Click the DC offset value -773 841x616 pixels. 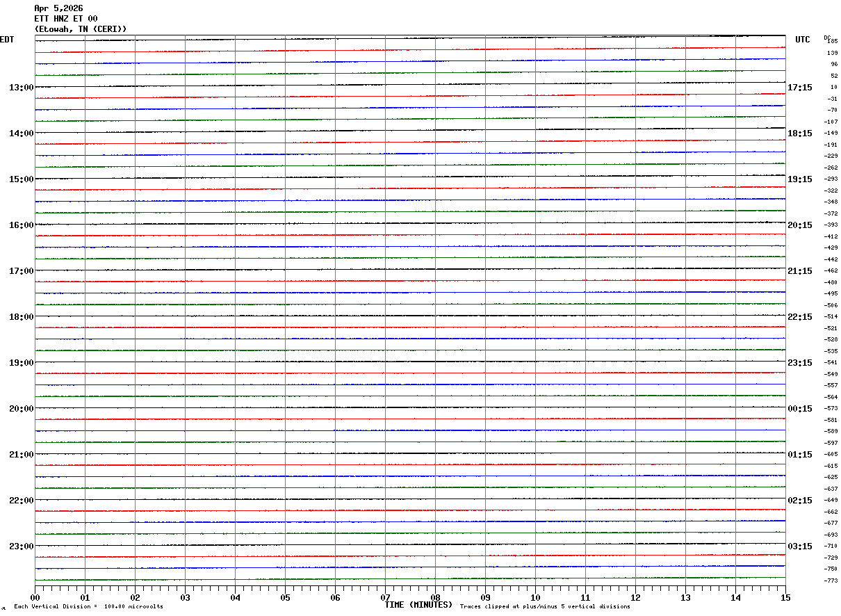[x=831, y=581]
